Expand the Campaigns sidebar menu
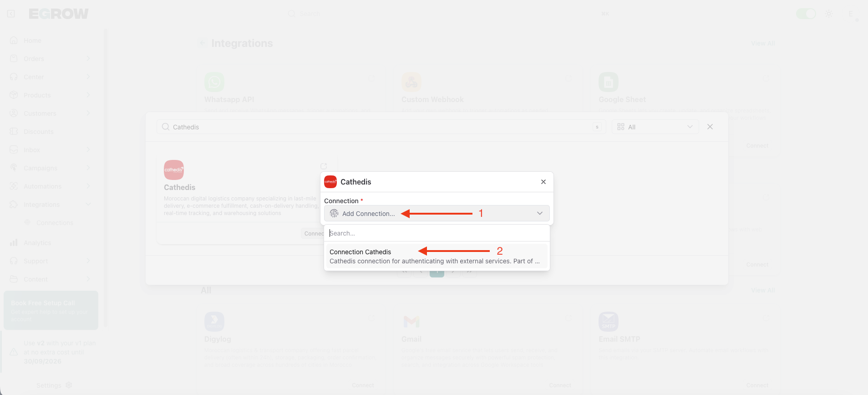Image resolution: width=868 pixels, height=395 pixels. click(50, 168)
